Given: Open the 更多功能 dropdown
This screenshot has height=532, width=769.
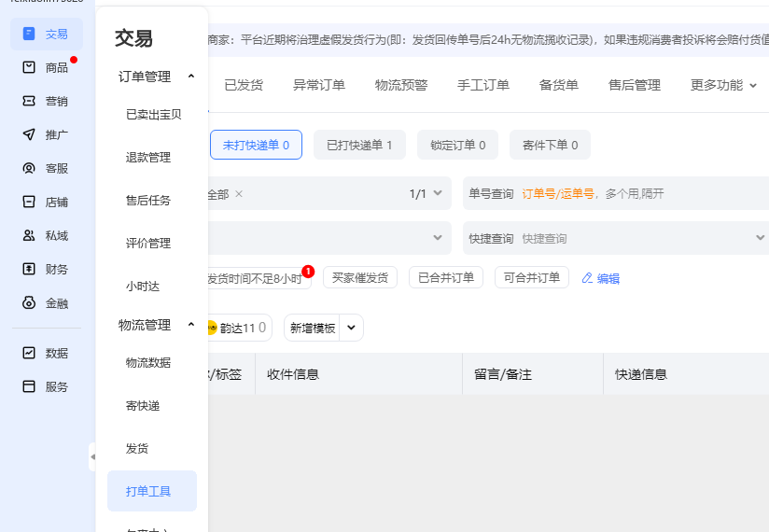Looking at the screenshot, I should click(x=723, y=85).
